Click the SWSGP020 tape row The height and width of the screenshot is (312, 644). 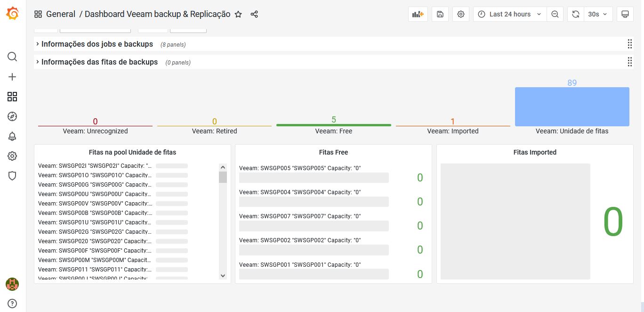click(113, 241)
